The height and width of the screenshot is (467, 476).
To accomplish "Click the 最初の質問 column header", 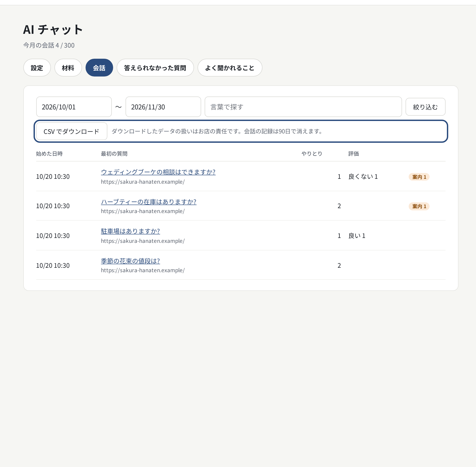I will (x=114, y=154).
